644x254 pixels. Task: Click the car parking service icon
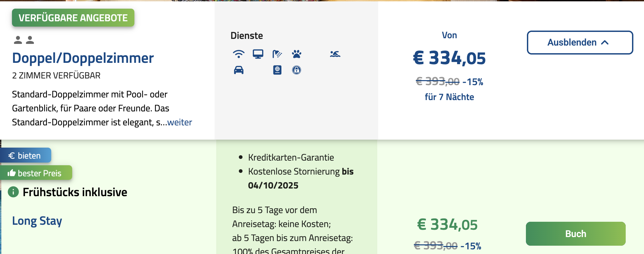click(239, 70)
